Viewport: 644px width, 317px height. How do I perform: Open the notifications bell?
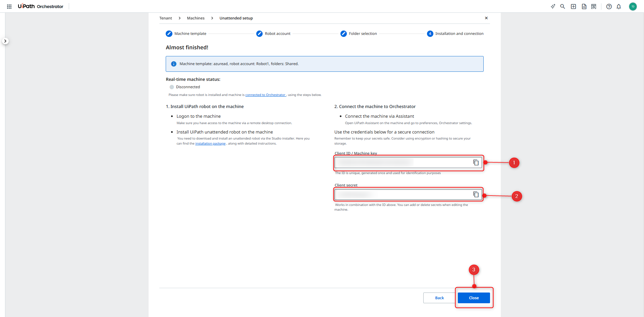coord(619,6)
